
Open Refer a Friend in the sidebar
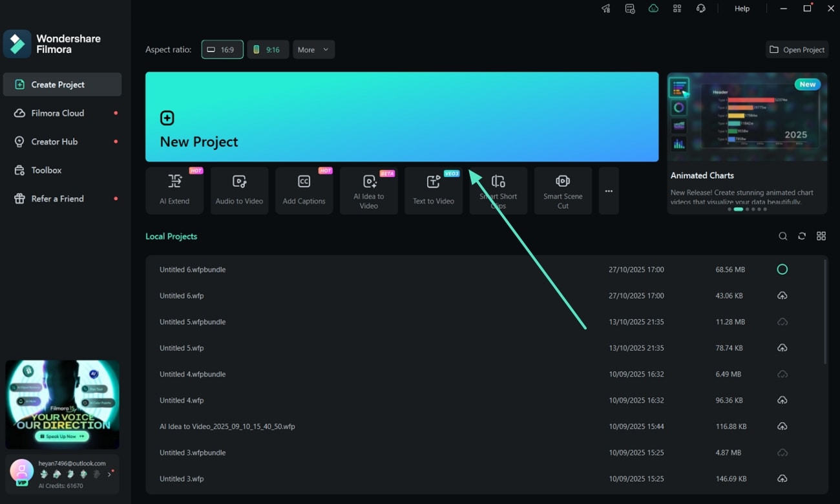62,198
